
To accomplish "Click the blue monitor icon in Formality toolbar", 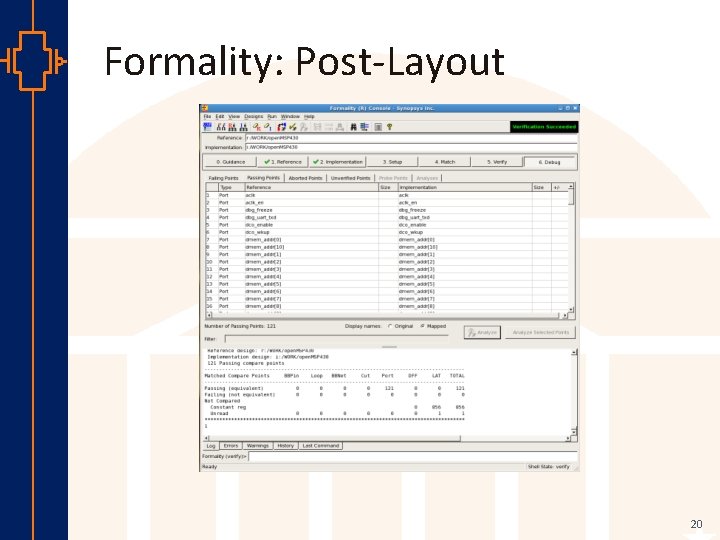I will click(208, 127).
